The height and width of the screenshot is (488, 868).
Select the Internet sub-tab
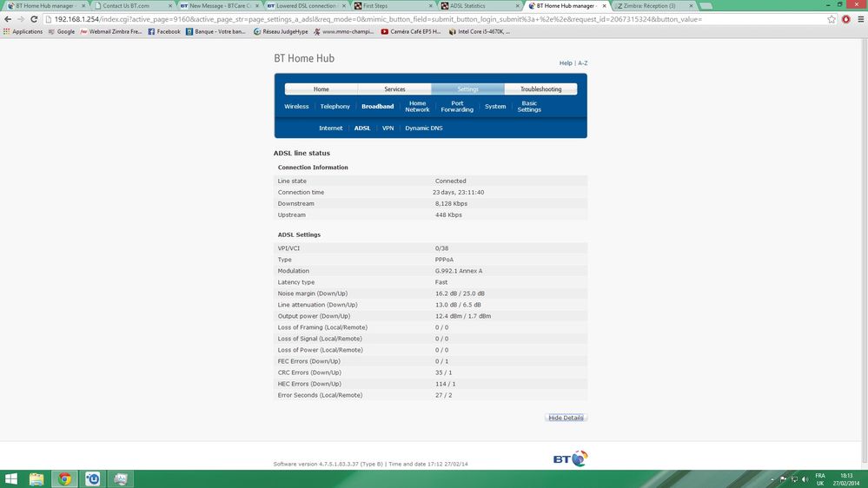point(330,128)
